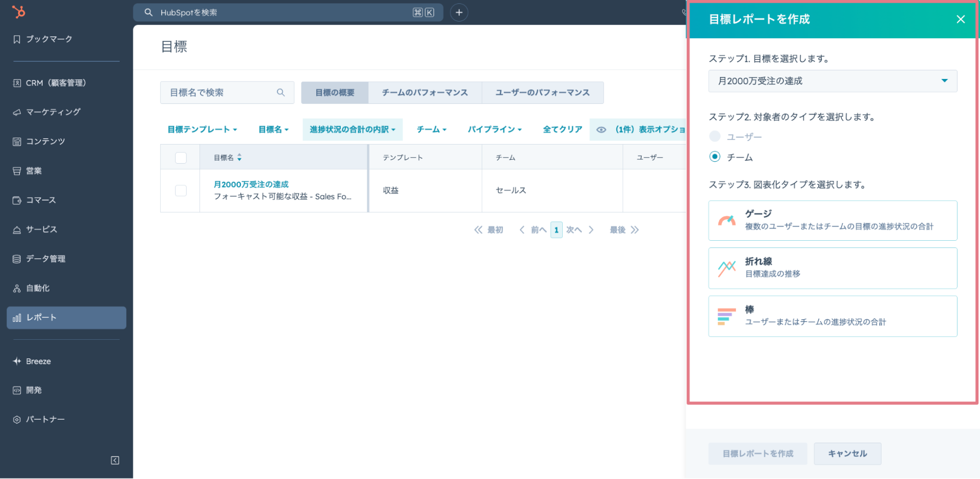Image resolution: width=980 pixels, height=479 pixels.
Task: Select the ゲージ gauge chart type
Action: [x=832, y=221]
